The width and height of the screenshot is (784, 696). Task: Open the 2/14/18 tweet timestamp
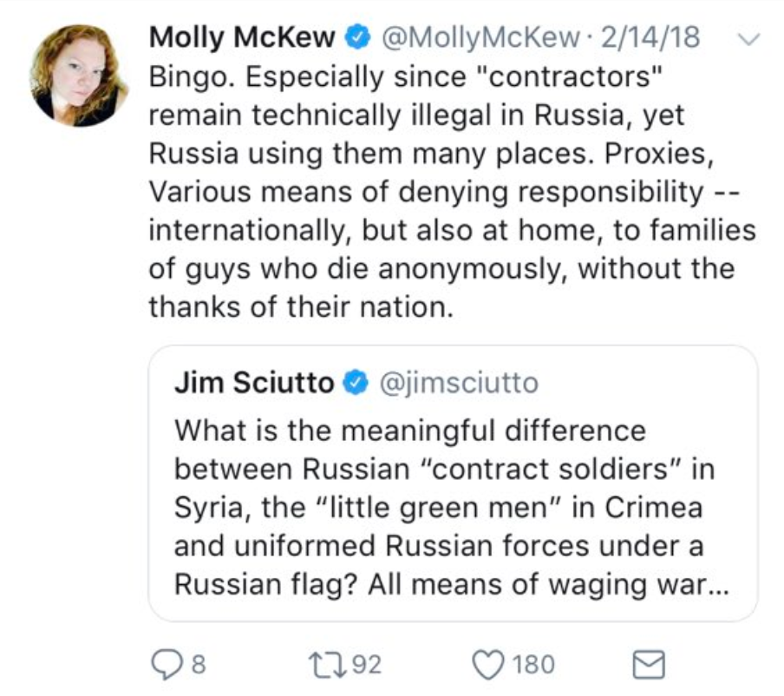[650, 37]
